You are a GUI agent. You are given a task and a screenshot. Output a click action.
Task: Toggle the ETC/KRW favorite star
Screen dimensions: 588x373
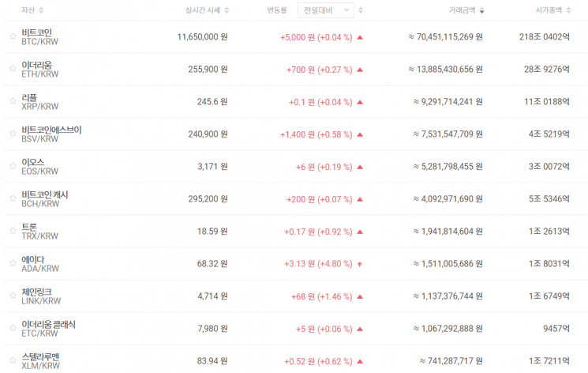13,327
